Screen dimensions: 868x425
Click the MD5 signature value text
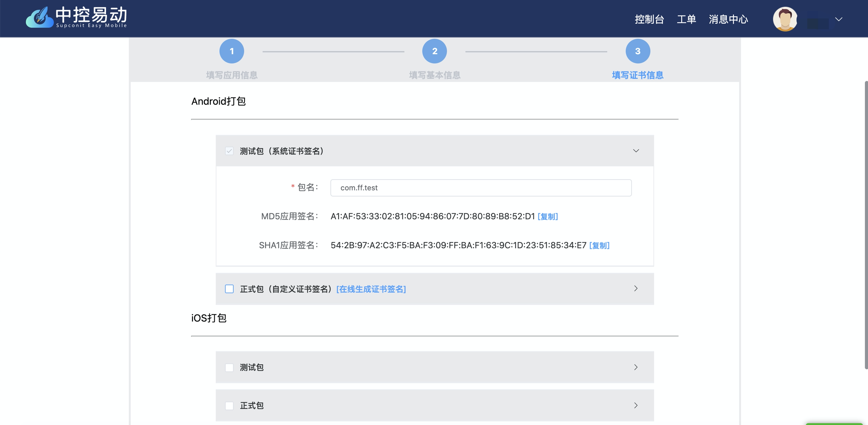click(x=433, y=216)
